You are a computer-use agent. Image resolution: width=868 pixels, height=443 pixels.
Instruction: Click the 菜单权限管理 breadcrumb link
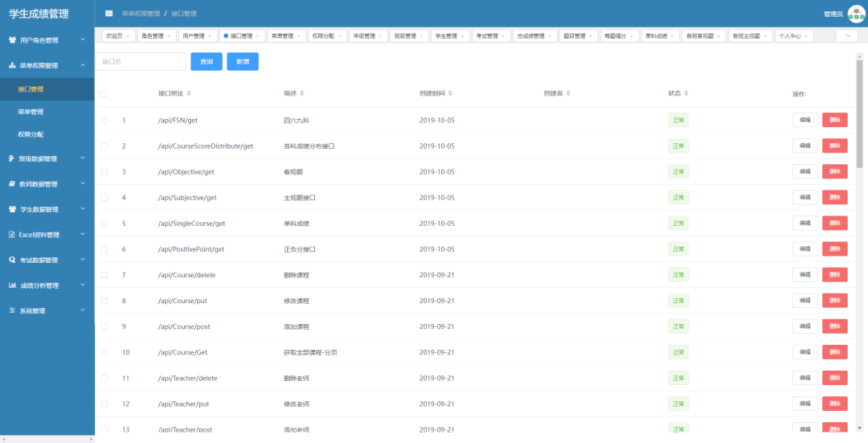141,14
